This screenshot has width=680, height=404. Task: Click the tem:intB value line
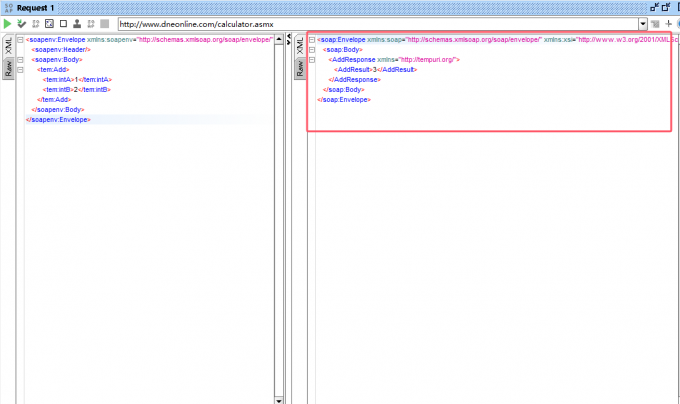tap(77, 90)
